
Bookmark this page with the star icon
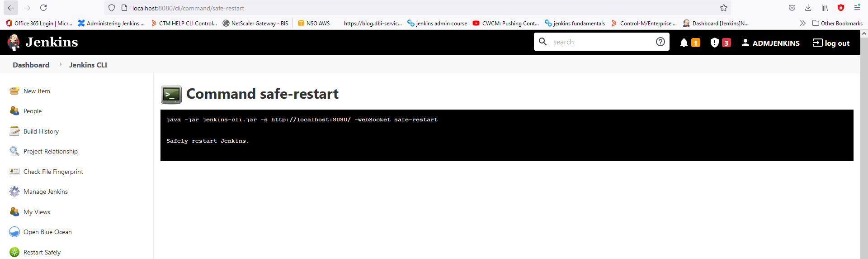point(724,8)
